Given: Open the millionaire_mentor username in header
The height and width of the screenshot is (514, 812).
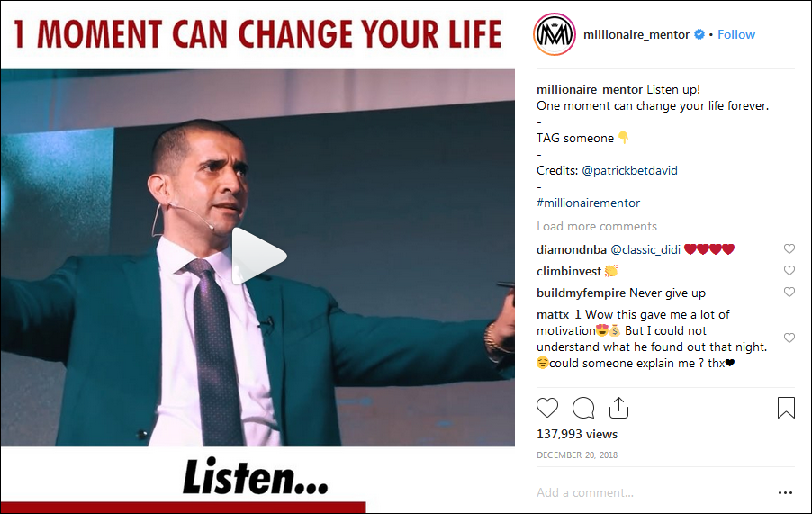Looking at the screenshot, I should coord(636,35).
